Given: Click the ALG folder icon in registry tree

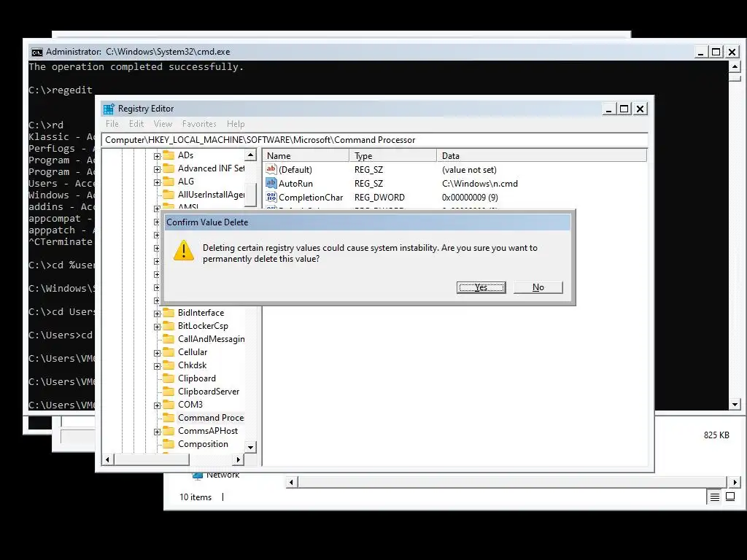Looking at the screenshot, I should coord(169,182).
